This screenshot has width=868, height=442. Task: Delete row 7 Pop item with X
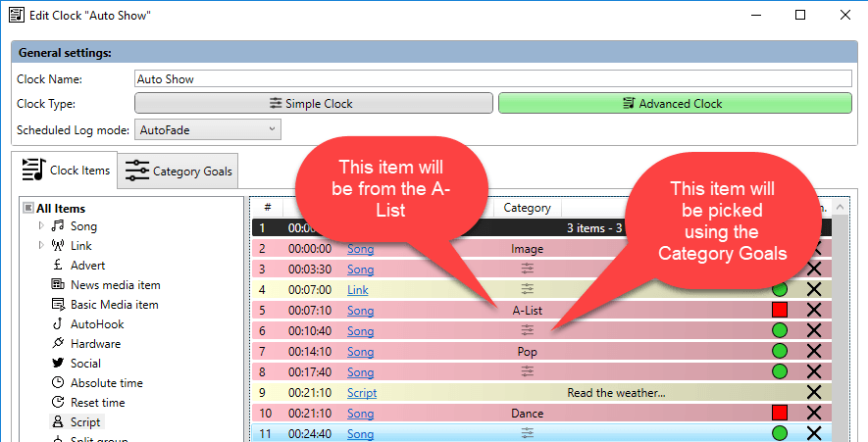click(x=814, y=351)
